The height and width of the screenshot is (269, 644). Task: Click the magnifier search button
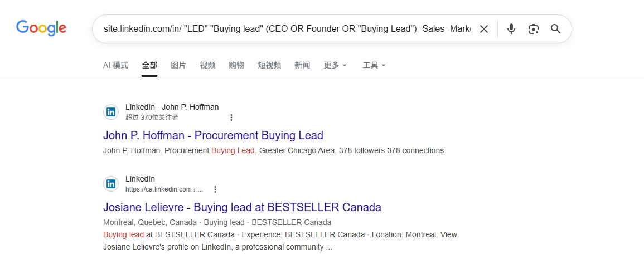(x=555, y=29)
